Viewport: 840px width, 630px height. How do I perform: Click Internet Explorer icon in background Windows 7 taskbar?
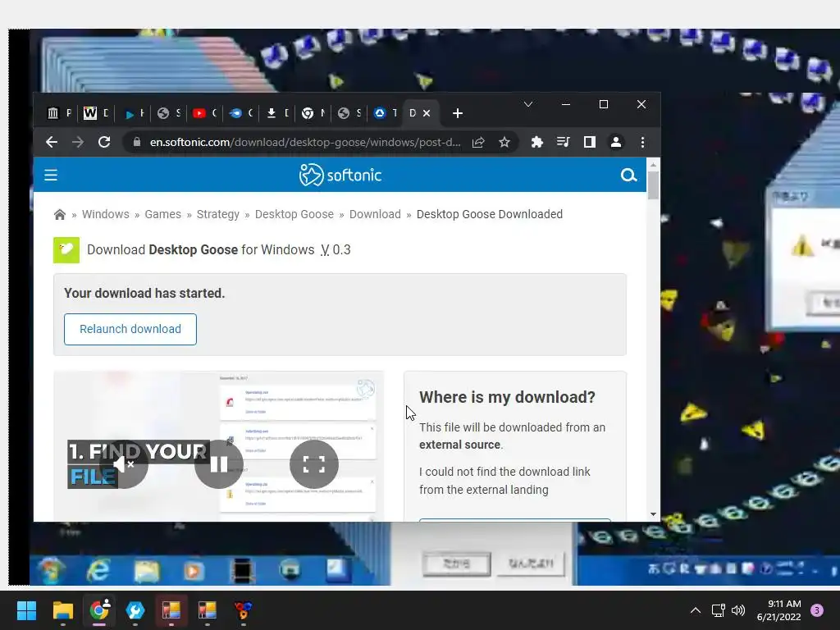click(98, 570)
